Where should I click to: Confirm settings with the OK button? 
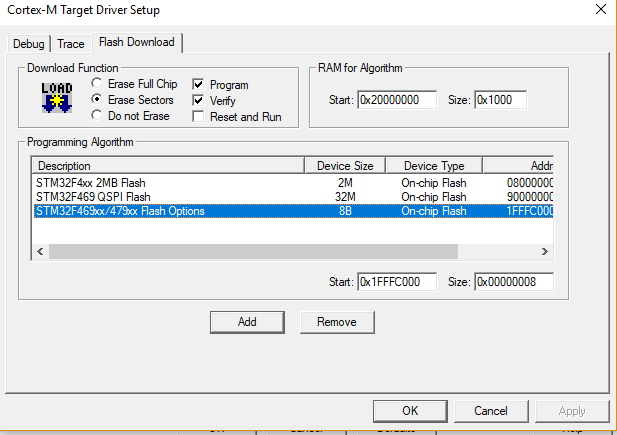410,411
